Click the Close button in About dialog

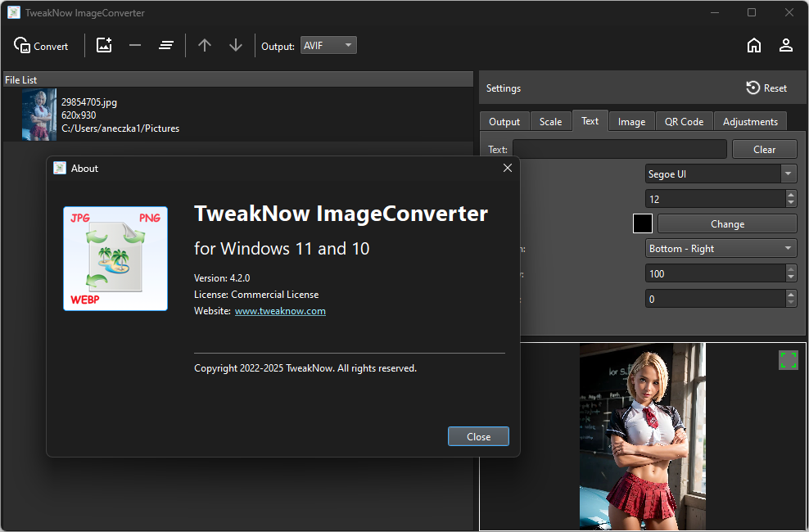[478, 436]
